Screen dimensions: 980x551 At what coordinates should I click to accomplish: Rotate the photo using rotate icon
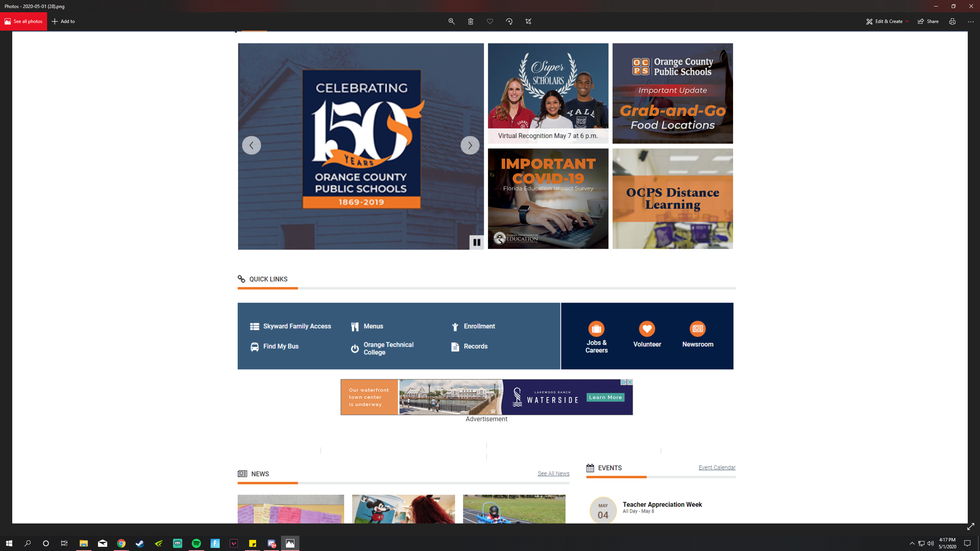[x=509, y=21]
